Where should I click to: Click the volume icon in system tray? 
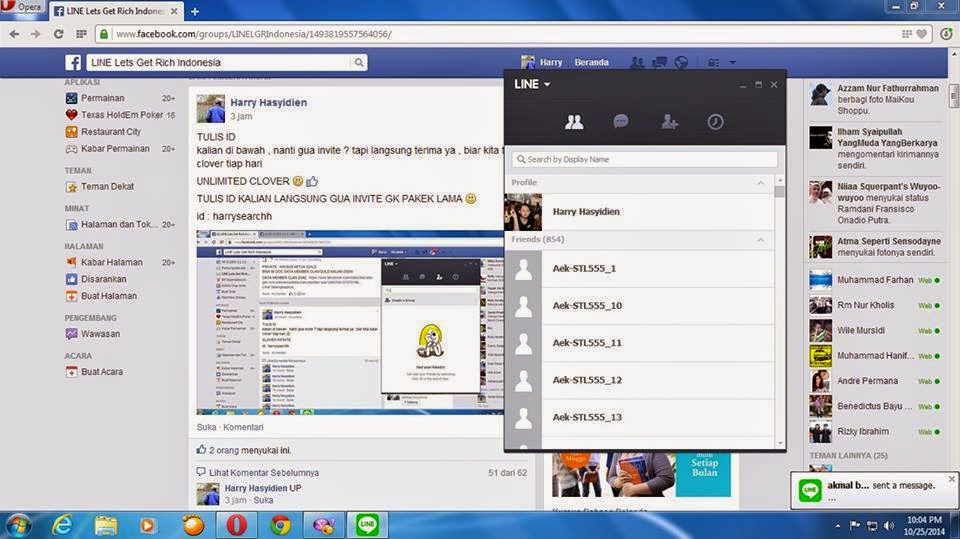pyautogui.click(x=888, y=526)
